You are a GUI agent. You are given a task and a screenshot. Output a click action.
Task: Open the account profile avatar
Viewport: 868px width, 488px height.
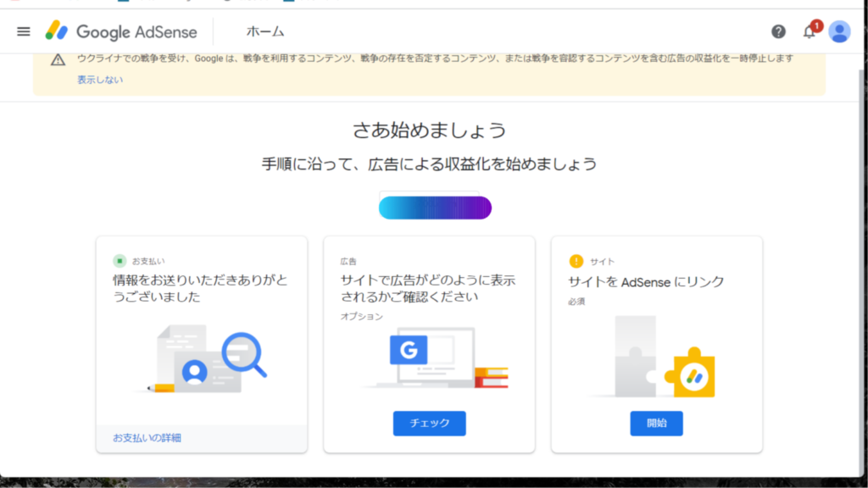pos(839,31)
